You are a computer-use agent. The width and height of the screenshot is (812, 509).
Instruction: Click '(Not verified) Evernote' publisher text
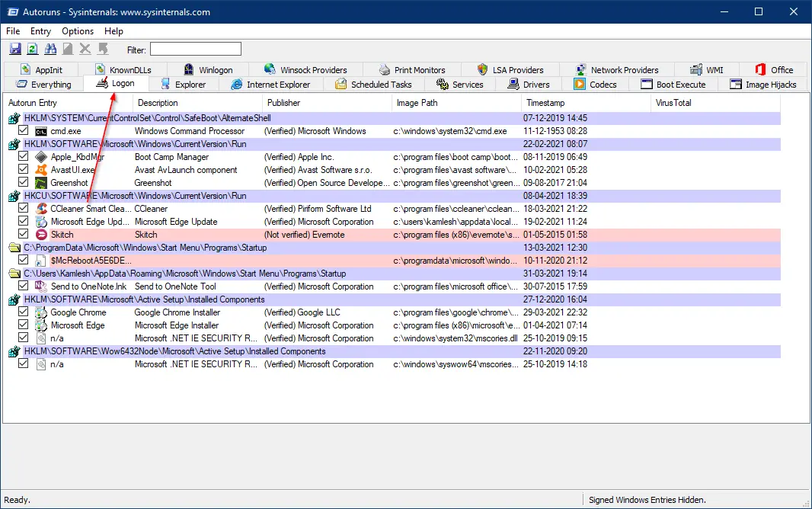pyautogui.click(x=305, y=235)
